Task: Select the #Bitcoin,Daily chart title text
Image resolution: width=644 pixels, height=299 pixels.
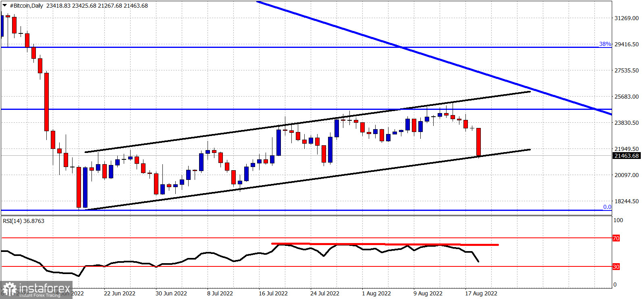Action: [x=26, y=6]
